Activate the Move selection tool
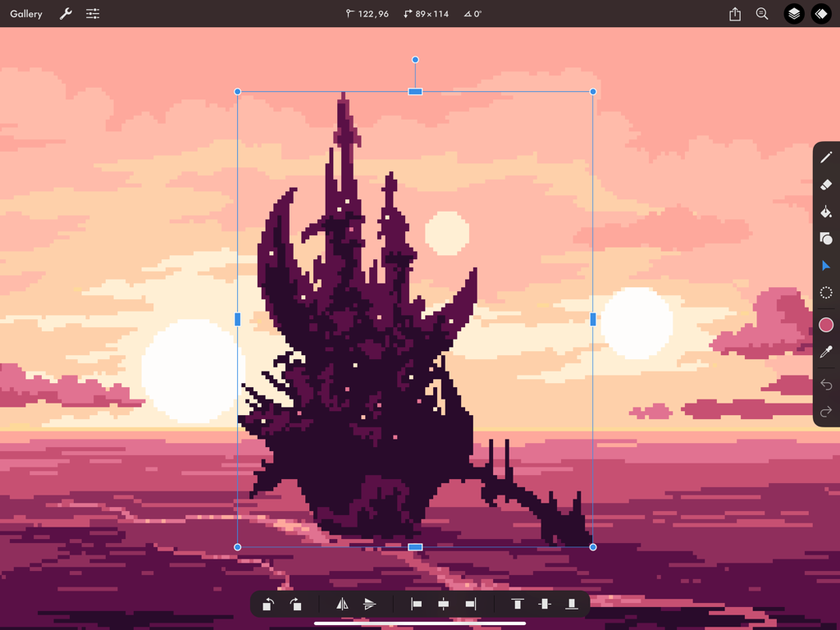Viewport: 840px width, 630px height. (x=826, y=266)
